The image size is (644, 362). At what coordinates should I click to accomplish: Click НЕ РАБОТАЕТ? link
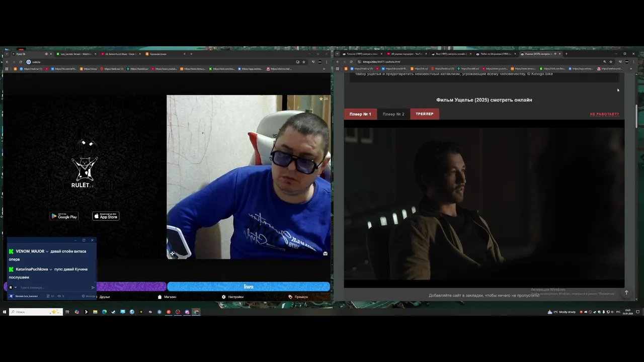[x=604, y=114]
